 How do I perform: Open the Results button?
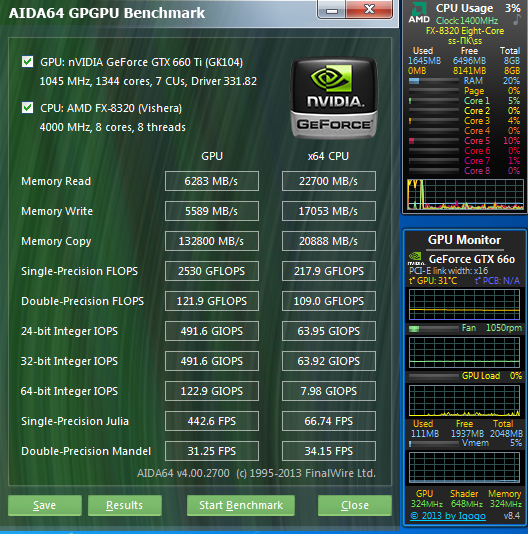pos(125,505)
